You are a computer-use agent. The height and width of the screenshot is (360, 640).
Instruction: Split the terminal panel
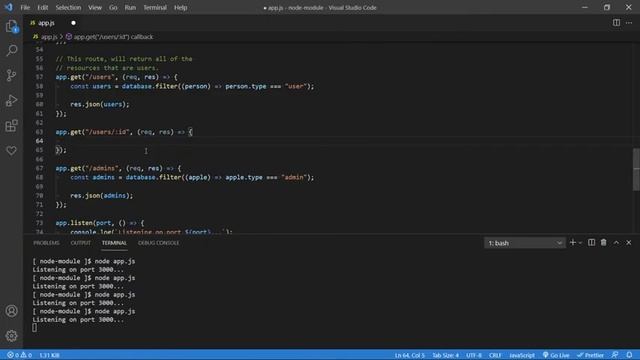tap(591, 242)
